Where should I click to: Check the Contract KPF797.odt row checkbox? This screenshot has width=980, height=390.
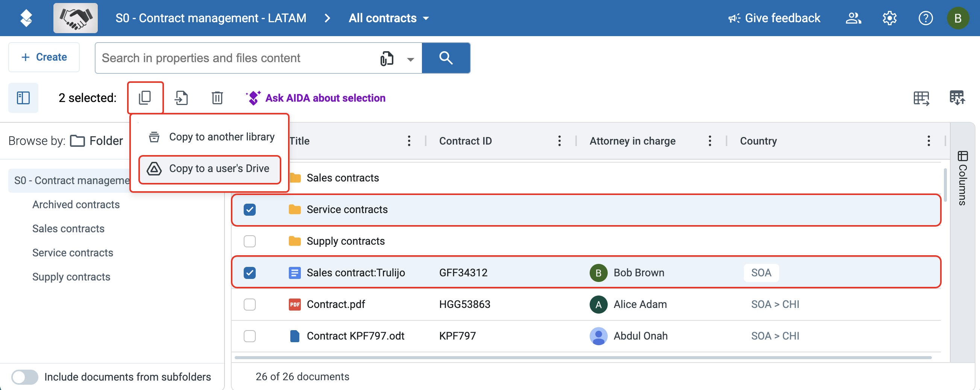250,336
